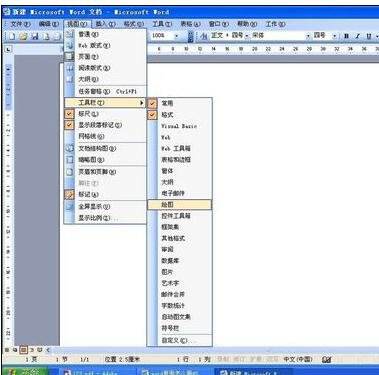This screenshot has width=379, height=375.
Task: Click the Windows Start button on the taskbar
Action: pyautogui.click(x=26, y=372)
